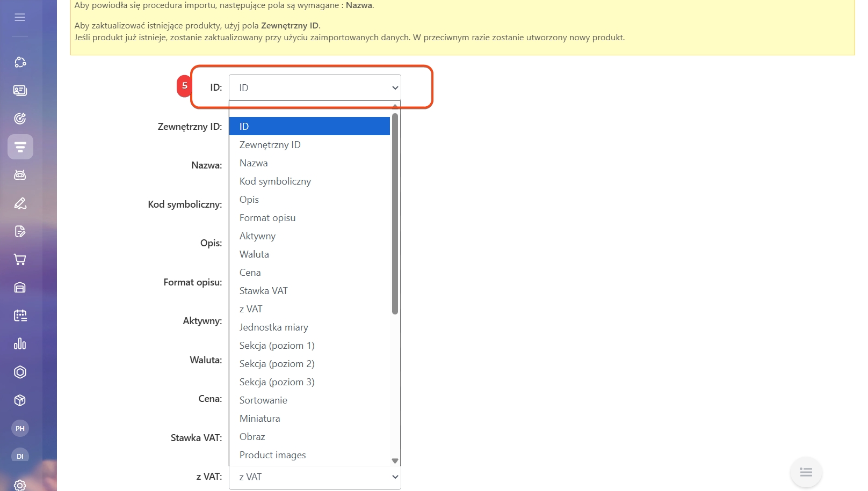Image resolution: width=868 pixels, height=491 pixels.
Task: Select 'Sekcja (poziom 1)' list option
Action: 277,346
